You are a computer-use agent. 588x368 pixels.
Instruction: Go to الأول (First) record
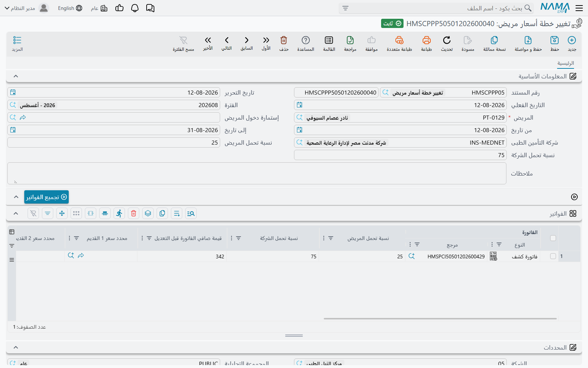(266, 40)
